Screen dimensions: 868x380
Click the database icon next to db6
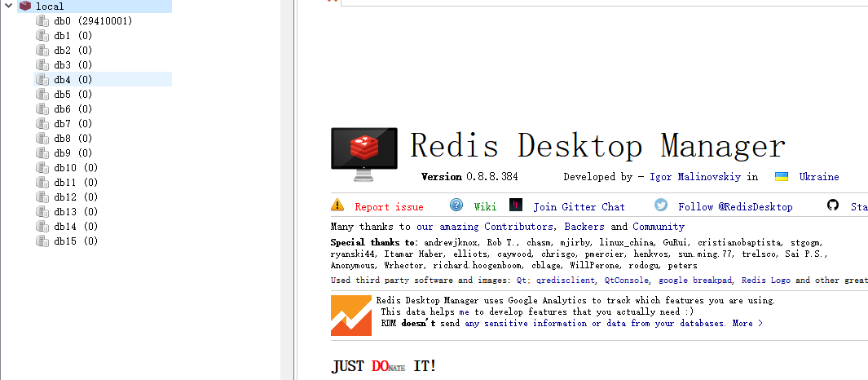(x=42, y=109)
